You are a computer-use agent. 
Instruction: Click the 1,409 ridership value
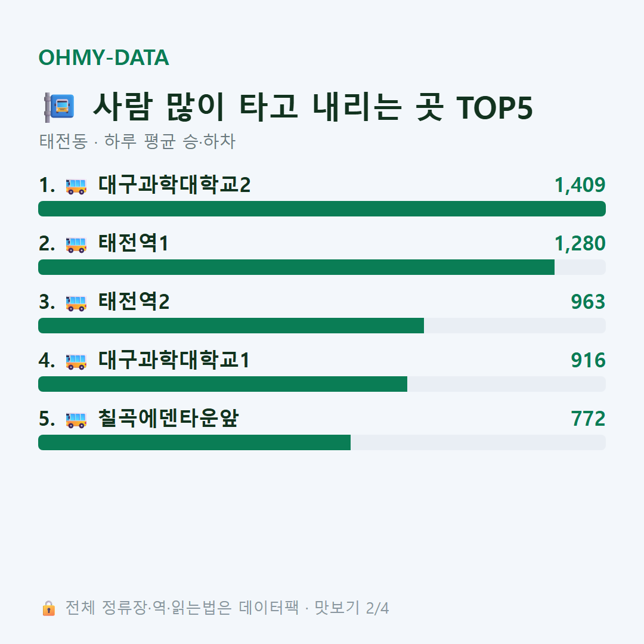[x=580, y=185]
